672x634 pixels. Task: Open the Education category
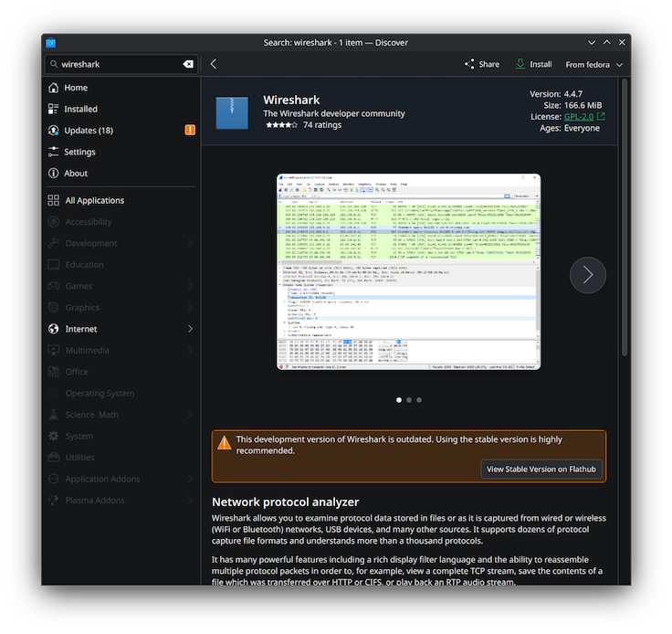[121, 265]
